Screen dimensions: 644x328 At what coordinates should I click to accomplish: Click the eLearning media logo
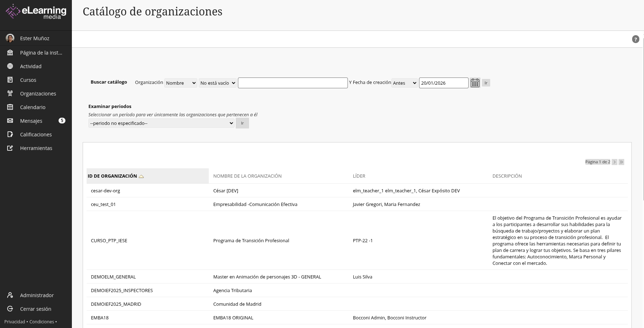[36, 11]
